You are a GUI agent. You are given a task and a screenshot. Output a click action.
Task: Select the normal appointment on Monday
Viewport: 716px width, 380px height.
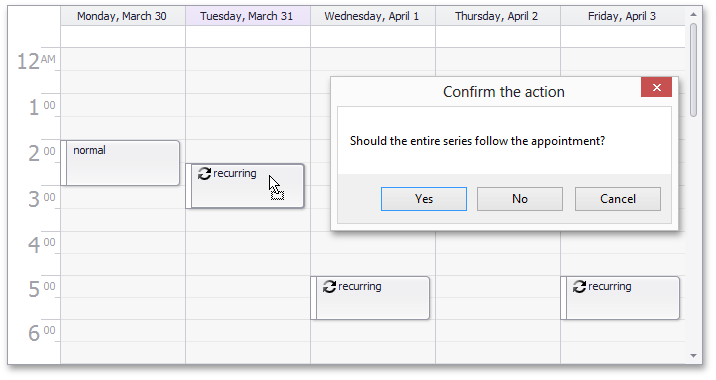coord(120,163)
